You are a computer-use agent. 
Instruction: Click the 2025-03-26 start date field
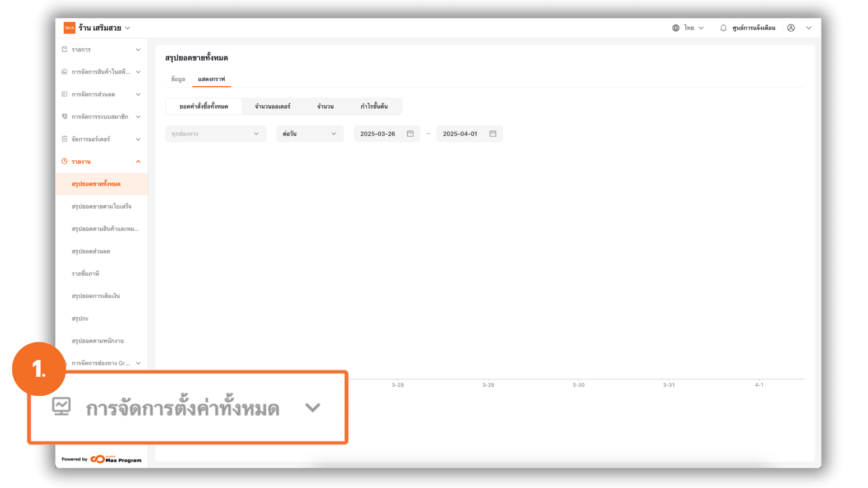pos(378,134)
